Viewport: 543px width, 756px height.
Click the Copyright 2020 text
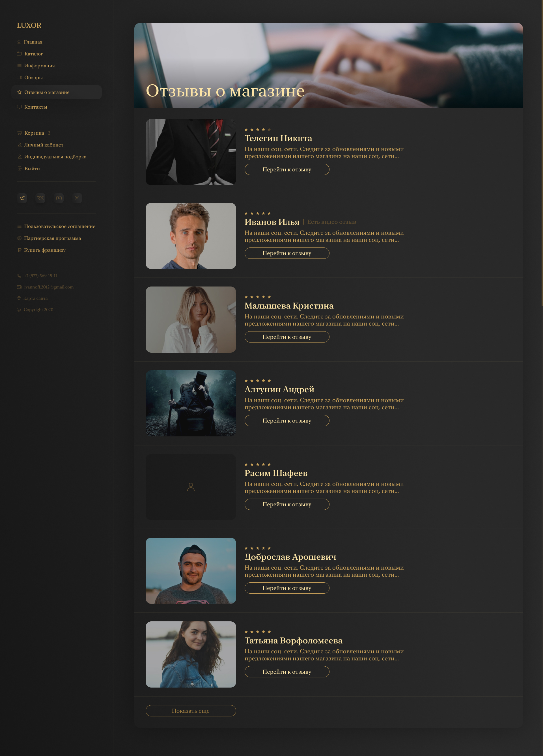pyautogui.click(x=38, y=310)
